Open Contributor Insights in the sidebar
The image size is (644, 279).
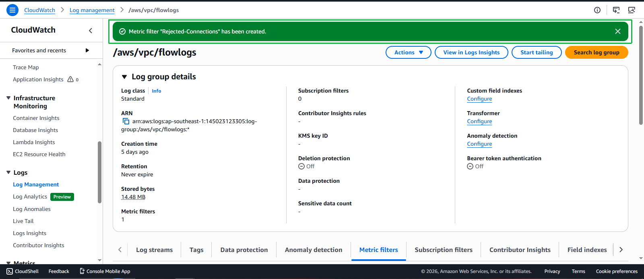(x=39, y=245)
